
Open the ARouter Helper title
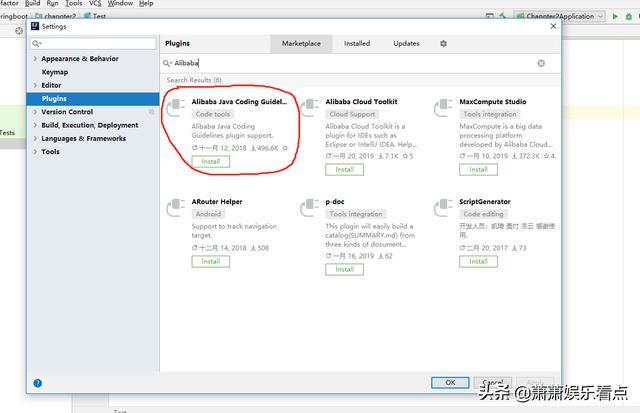(217, 202)
